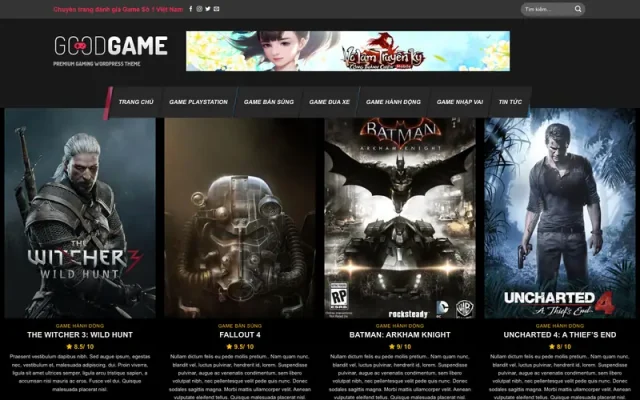Viewport: 640px width, 400px height.
Task: Click the search magnifier icon
Action: [578, 9]
